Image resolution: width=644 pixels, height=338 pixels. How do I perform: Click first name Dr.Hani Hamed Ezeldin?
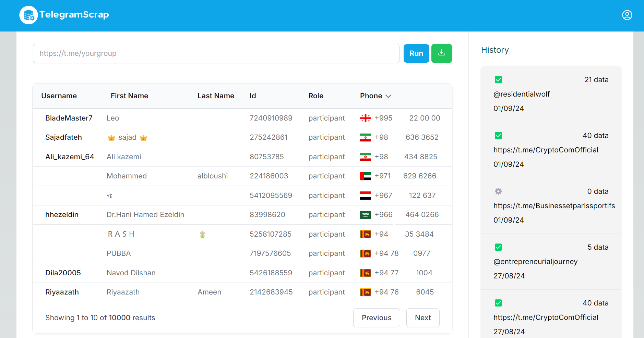(145, 215)
